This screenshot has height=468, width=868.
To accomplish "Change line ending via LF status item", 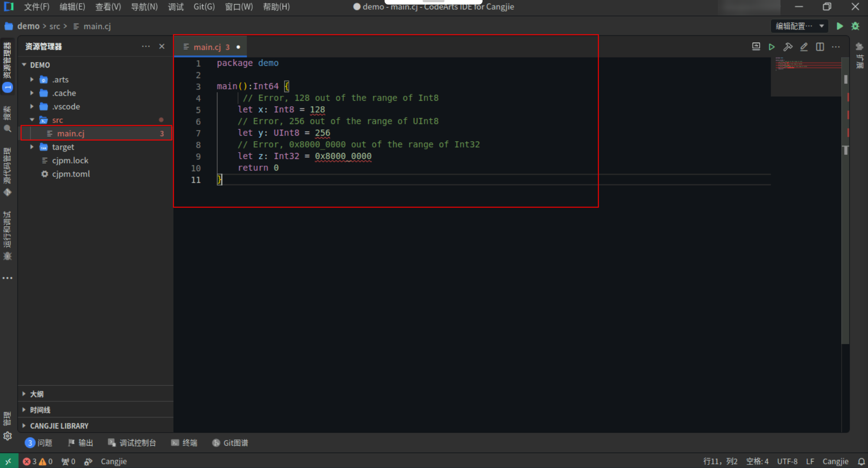I will pyautogui.click(x=810, y=461).
